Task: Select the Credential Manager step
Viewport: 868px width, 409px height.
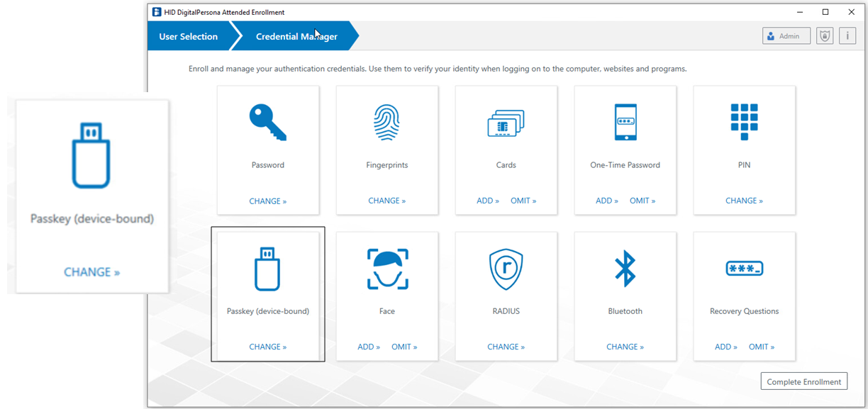Action: 296,36
